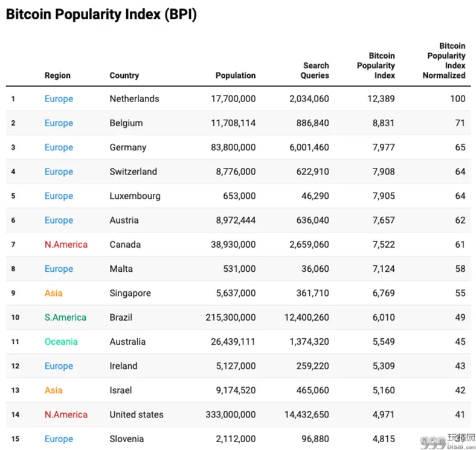Select the Germany country cell

[x=128, y=147]
